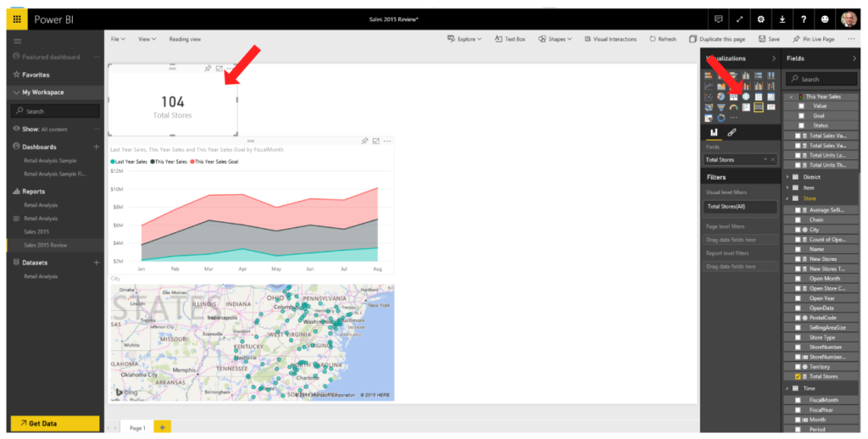
Task: Pin the Total Stores card visual
Action: [x=208, y=69]
